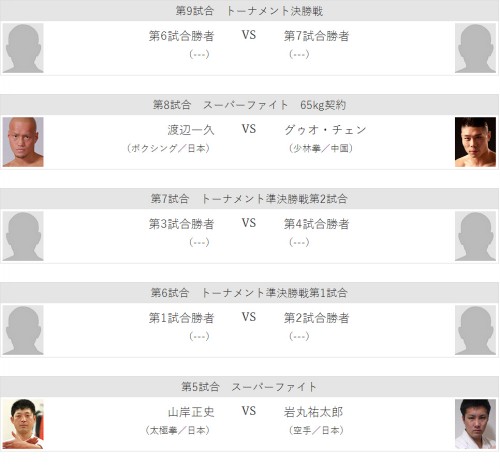Select the name 渡辺一久
Image resolution: width=500 pixels, height=469 pixels.
tap(191, 130)
